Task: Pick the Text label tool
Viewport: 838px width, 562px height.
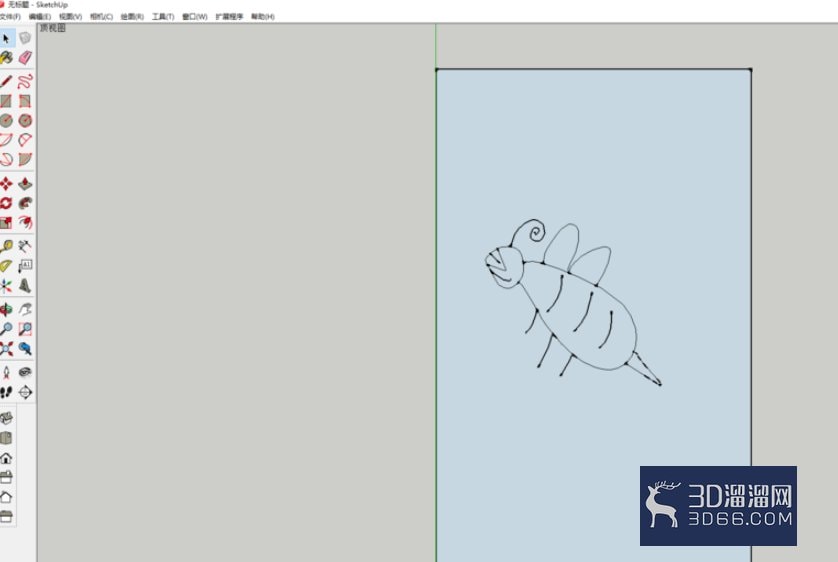Action: click(25, 266)
